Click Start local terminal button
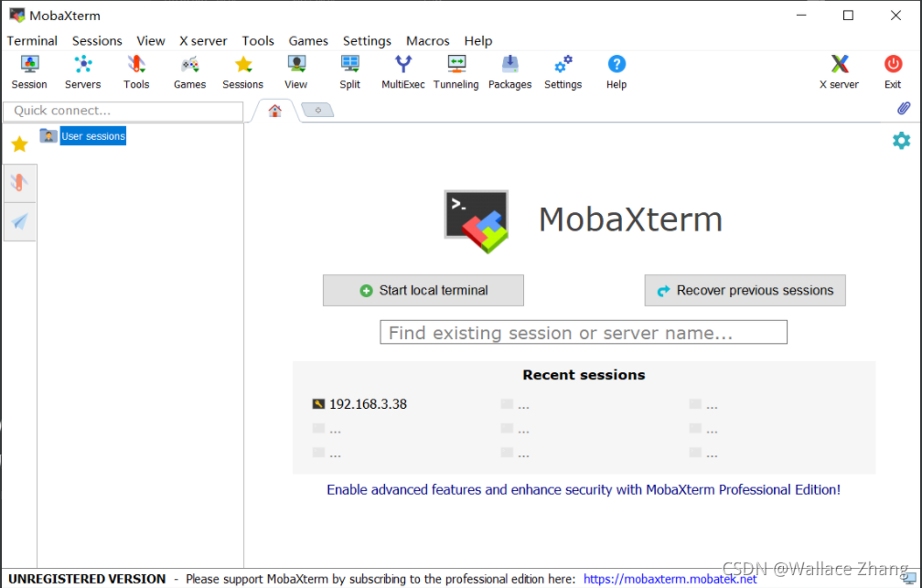 coord(423,291)
